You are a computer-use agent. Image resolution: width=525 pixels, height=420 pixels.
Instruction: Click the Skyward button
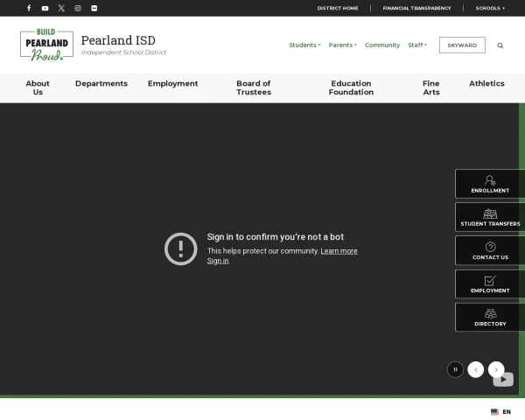tap(462, 45)
